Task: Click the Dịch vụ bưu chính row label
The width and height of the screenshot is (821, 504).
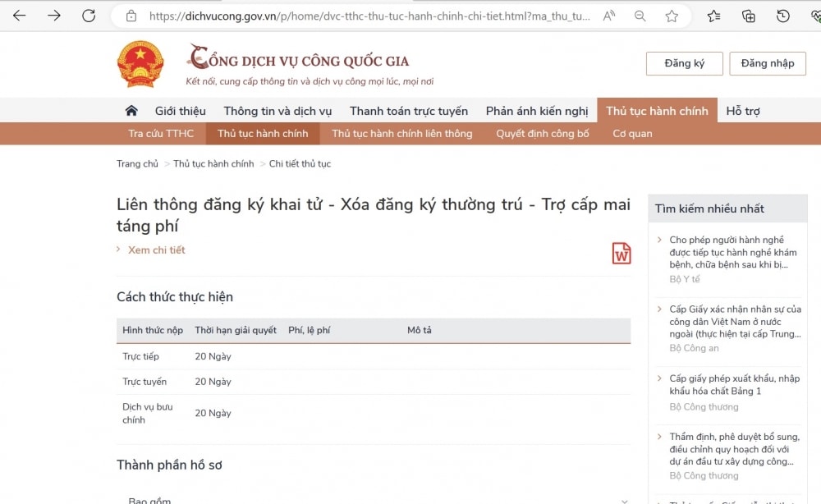Action: coord(147,413)
